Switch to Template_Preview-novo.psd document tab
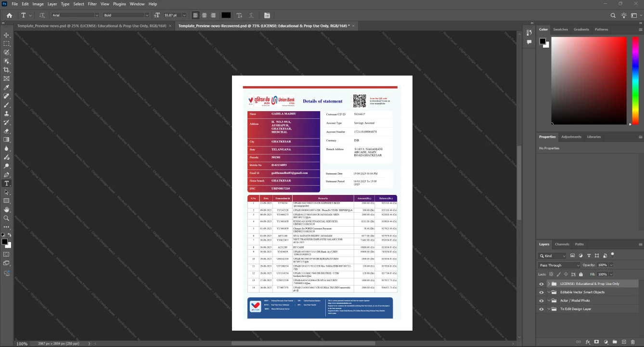The height and width of the screenshot is (347, 644). click(x=91, y=26)
